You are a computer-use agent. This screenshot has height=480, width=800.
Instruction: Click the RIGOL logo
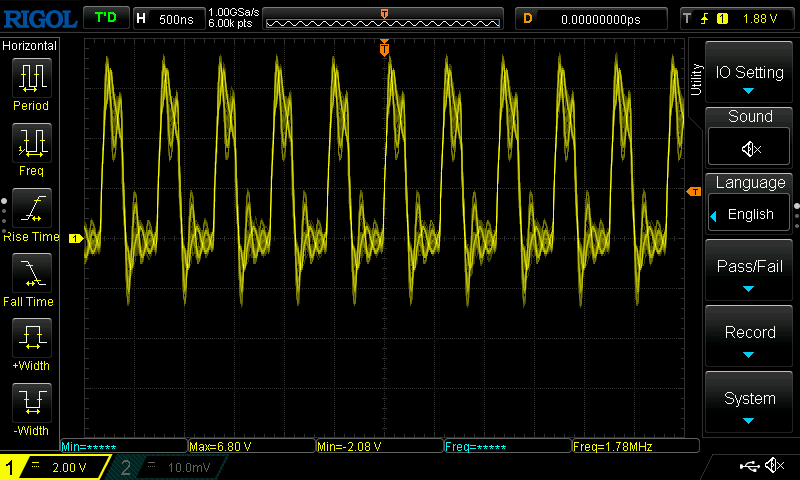click(x=38, y=18)
